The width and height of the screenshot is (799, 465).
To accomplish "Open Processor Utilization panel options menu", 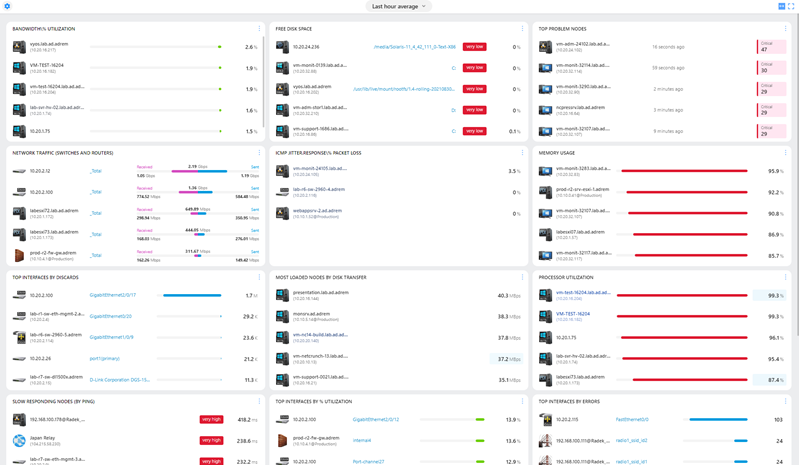I will coord(785,277).
